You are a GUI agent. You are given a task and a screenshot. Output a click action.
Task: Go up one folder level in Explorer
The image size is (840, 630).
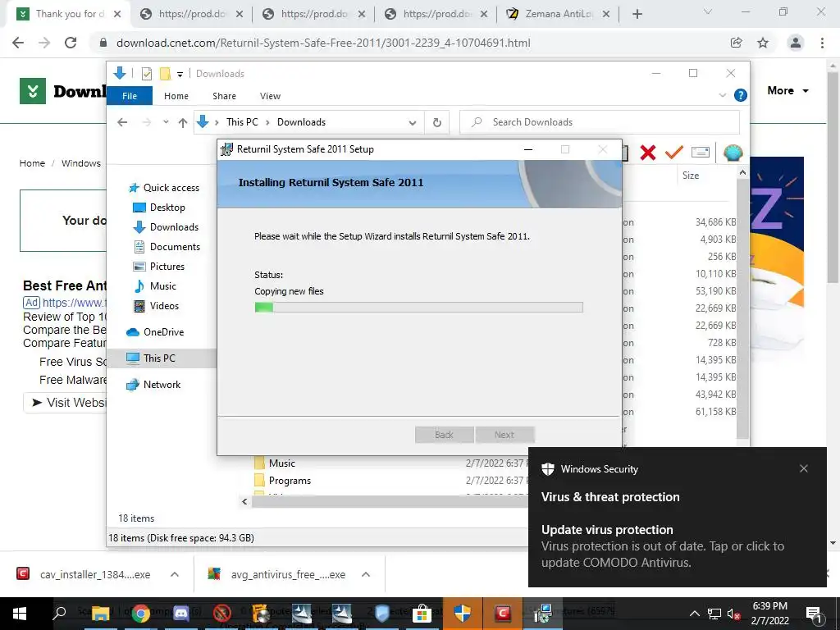pos(183,123)
